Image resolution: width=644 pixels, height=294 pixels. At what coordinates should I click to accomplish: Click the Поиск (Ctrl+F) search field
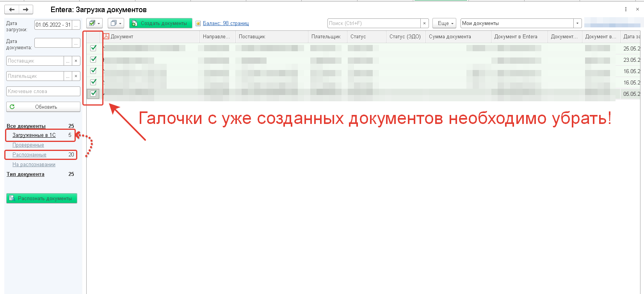374,23
